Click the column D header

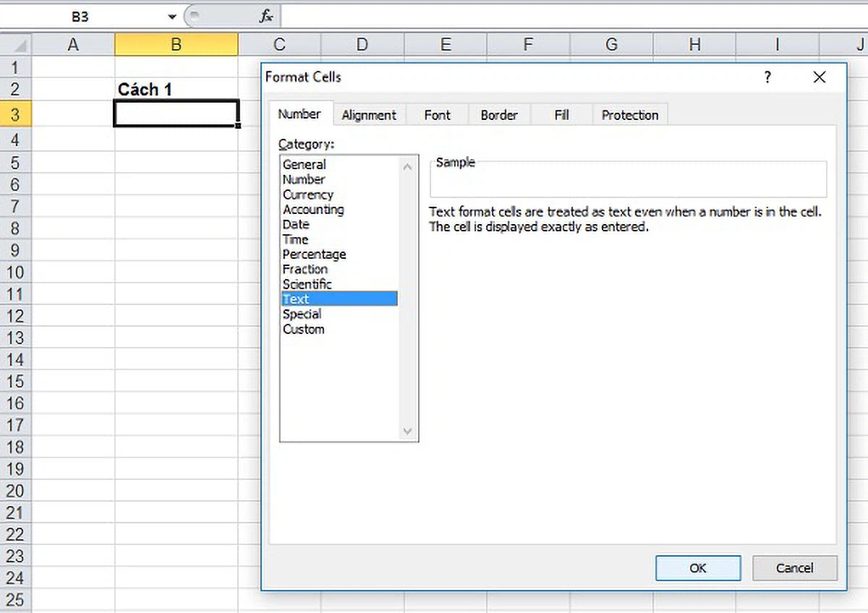pyautogui.click(x=362, y=44)
